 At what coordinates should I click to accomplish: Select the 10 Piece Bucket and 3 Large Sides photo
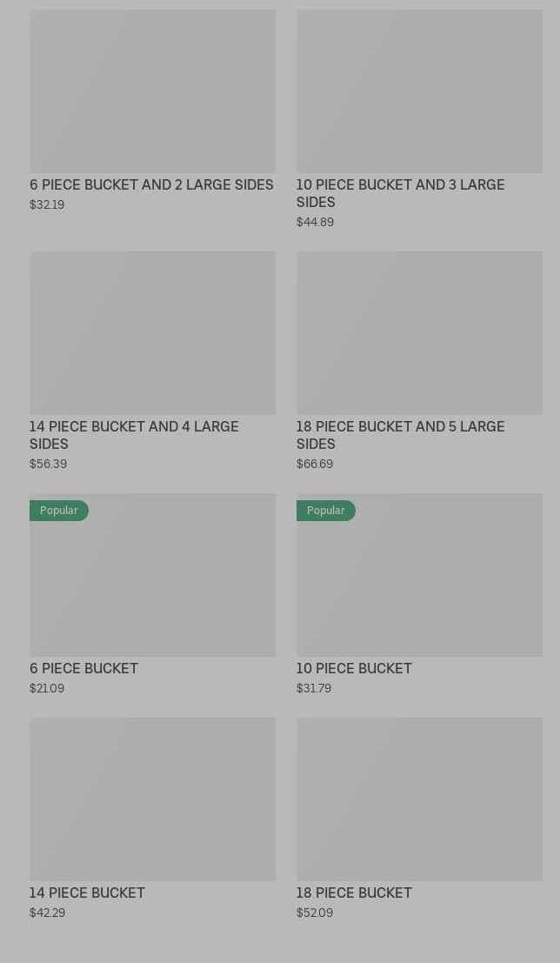(x=419, y=90)
